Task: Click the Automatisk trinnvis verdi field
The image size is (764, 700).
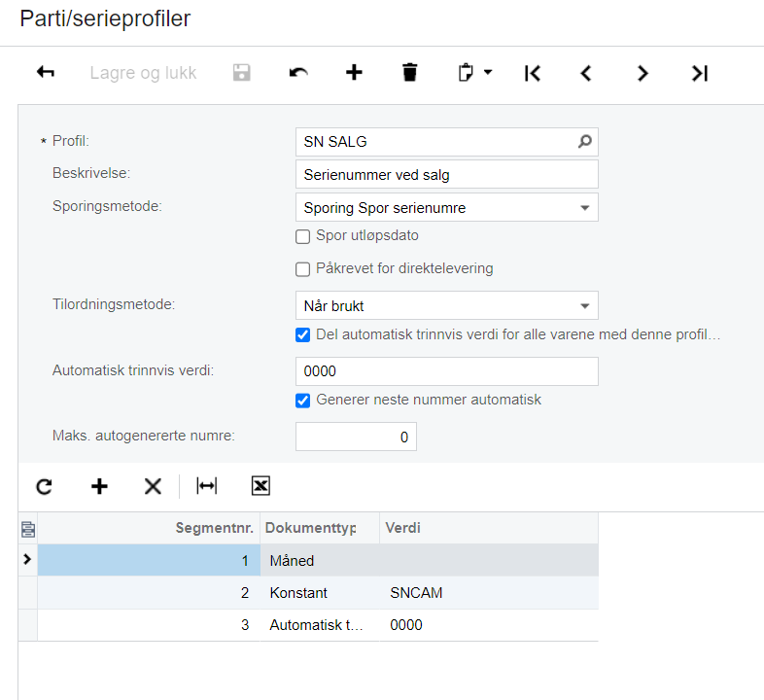Action: pyautogui.click(x=447, y=371)
